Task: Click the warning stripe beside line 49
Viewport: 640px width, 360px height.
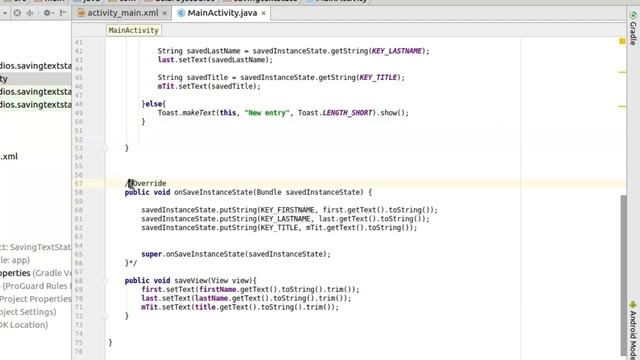Action: (622, 107)
